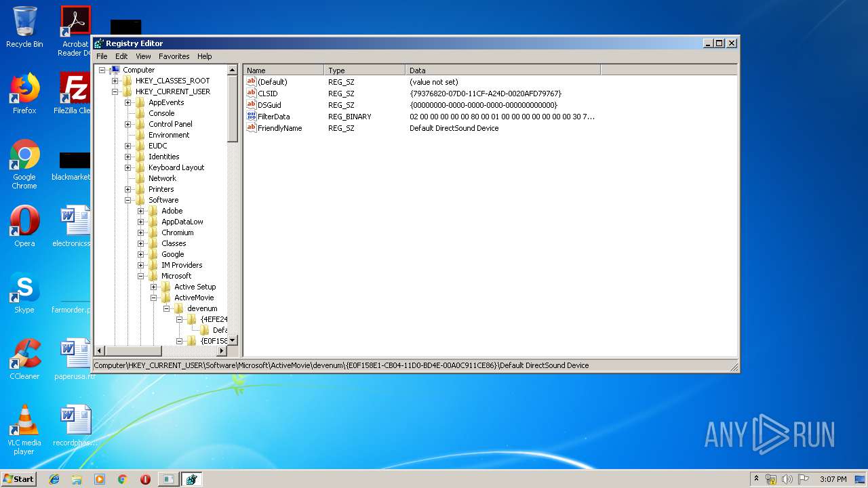Collapse the Microsoft key
This screenshot has height=488, width=868.
point(141,276)
